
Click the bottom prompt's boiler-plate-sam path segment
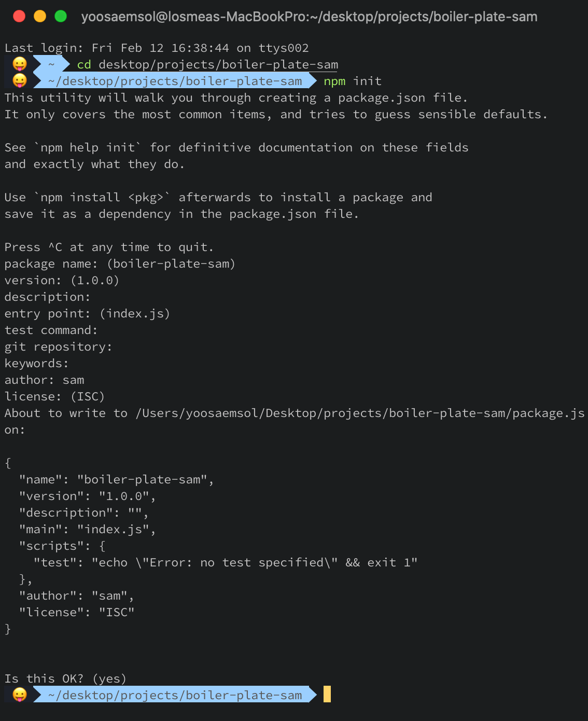click(175, 695)
